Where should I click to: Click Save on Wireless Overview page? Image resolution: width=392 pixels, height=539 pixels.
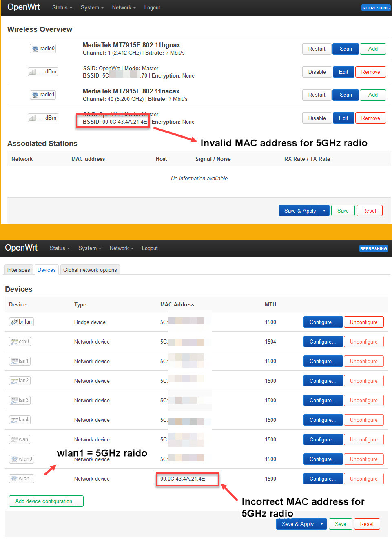coord(343,211)
